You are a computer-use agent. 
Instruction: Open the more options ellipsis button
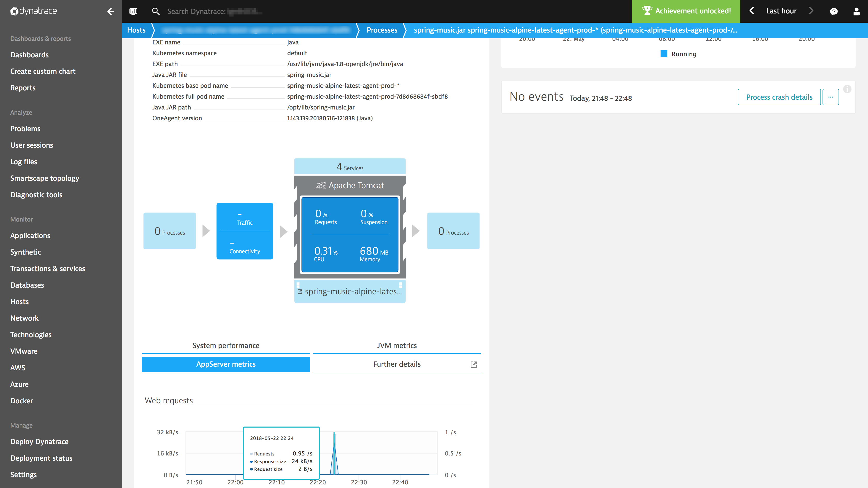831,97
